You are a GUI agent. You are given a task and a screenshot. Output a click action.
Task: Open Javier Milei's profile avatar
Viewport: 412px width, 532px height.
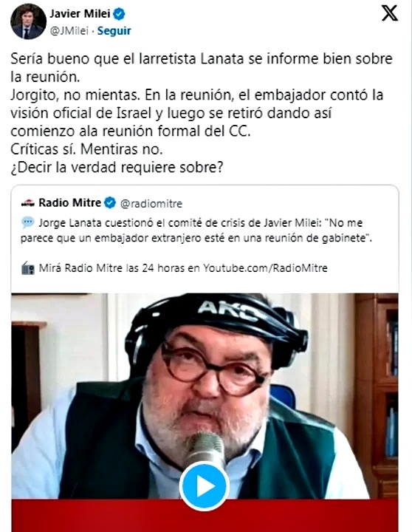click(29, 21)
